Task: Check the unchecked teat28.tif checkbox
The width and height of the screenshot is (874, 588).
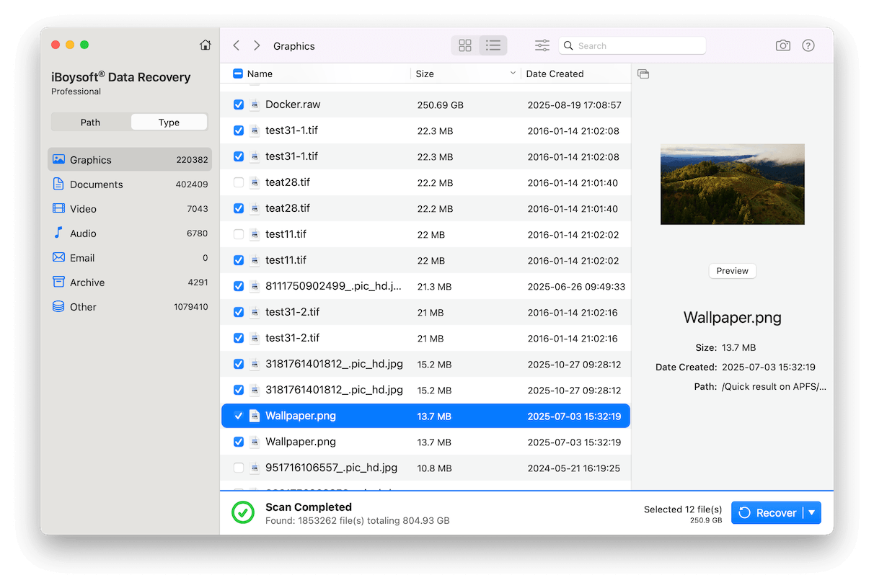Action: click(238, 182)
